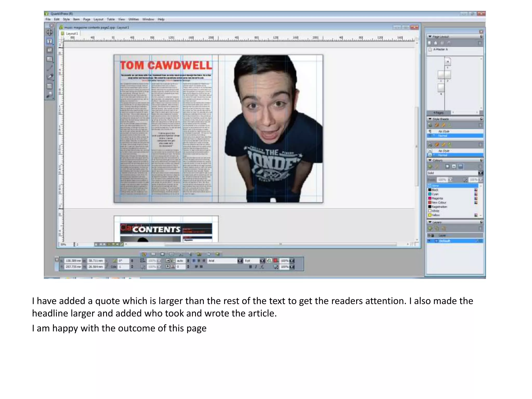Select the Rectangle Box tool
This screenshot has width=532, height=399.
pyautogui.click(x=49, y=59)
